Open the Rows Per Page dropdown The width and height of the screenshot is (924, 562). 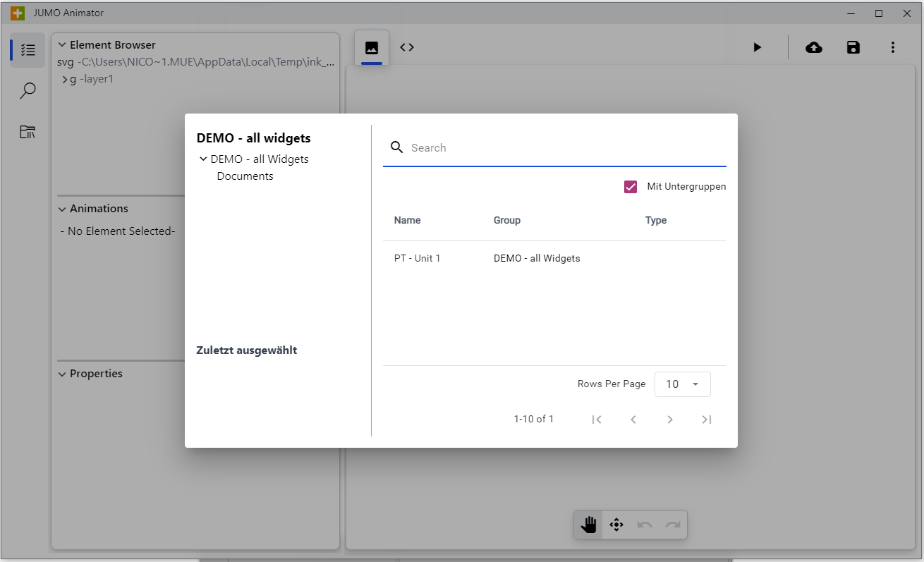click(682, 384)
